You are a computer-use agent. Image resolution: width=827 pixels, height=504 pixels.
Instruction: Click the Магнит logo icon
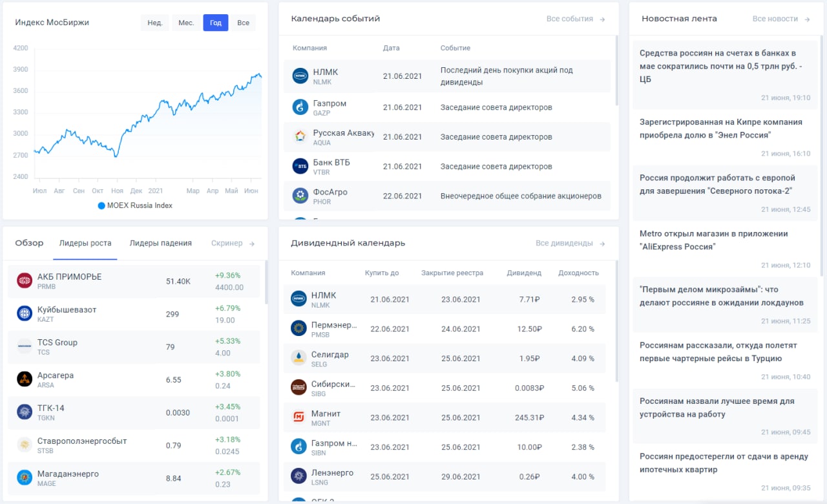298,417
